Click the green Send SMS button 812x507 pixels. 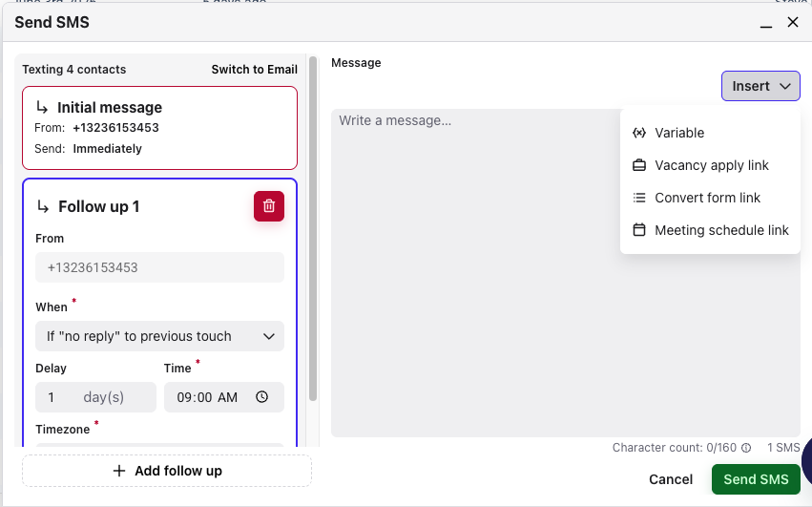(756, 479)
